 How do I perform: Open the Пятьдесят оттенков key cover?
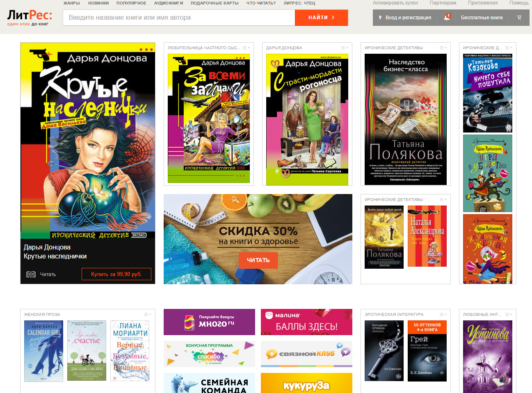point(384,351)
